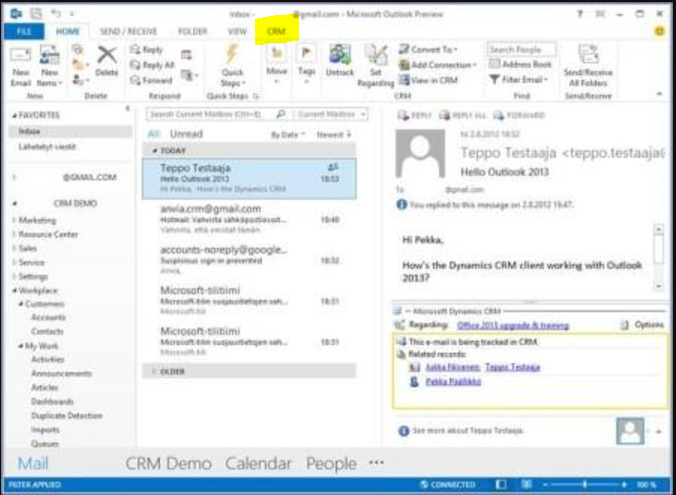The image size is (676, 495).
Task: Click FORWARD in the reading pane
Action: tap(519, 115)
